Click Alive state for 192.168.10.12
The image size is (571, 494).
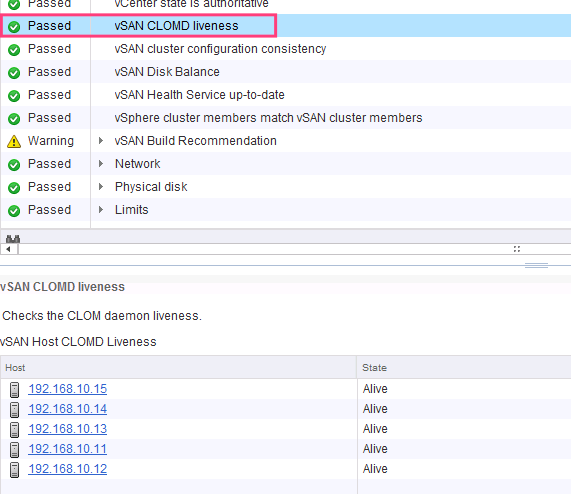click(375, 469)
